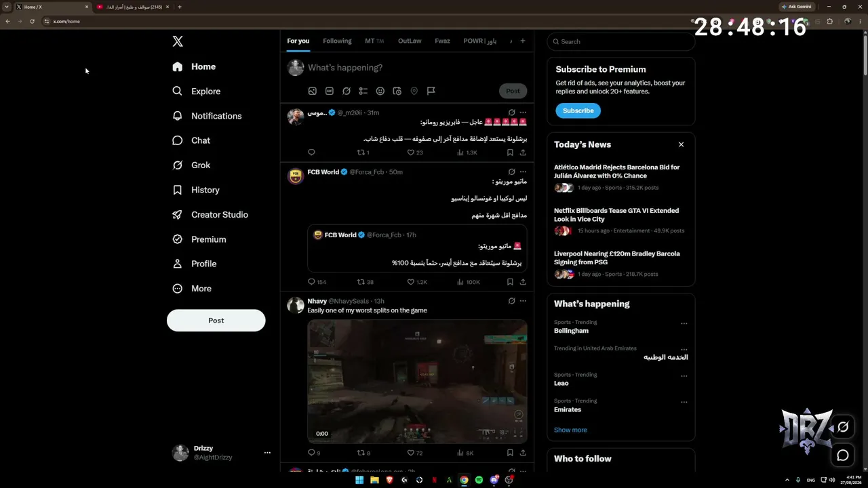Select the For you timeline tab

point(298,41)
